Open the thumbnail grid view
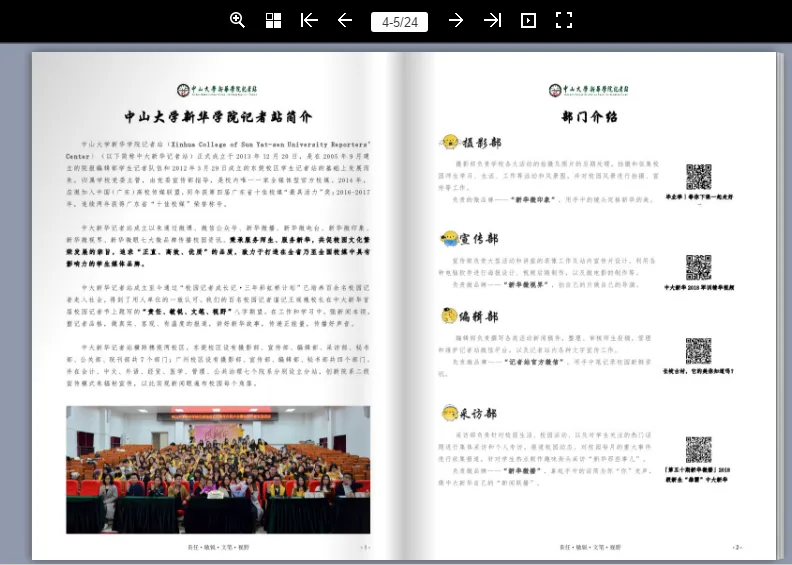Screen dimensions: 792x565 coord(273,20)
